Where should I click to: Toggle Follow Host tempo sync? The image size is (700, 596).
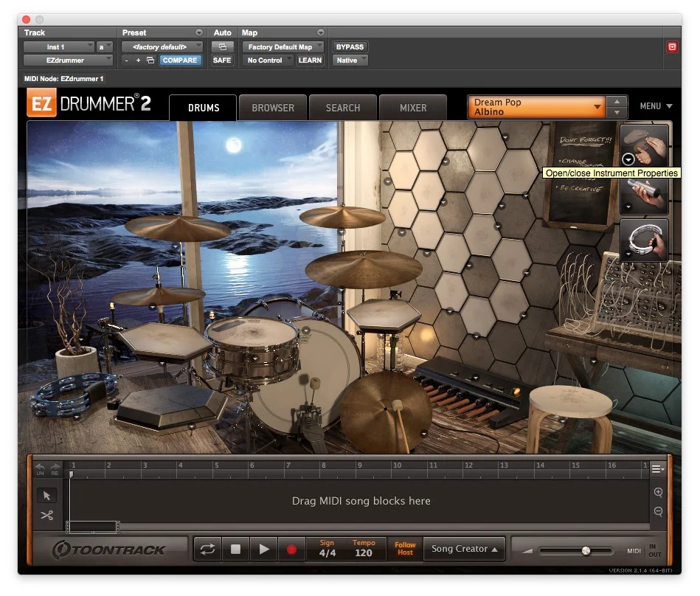point(405,549)
